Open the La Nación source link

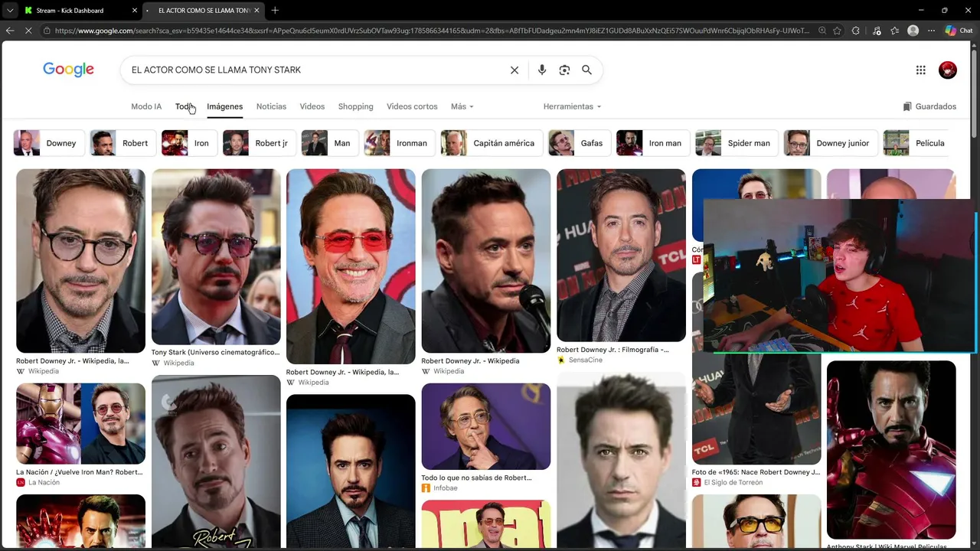click(x=44, y=482)
